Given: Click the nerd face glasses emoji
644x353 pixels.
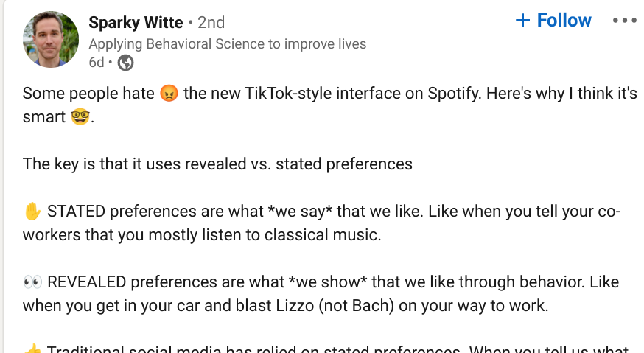Looking at the screenshot, I should [80, 116].
